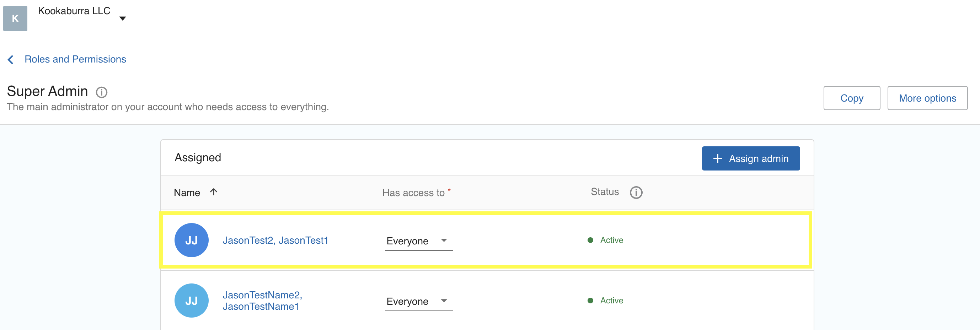This screenshot has width=980, height=330.
Task: Open the JasonTest2, JasonTest1 admin profile link
Action: click(275, 240)
